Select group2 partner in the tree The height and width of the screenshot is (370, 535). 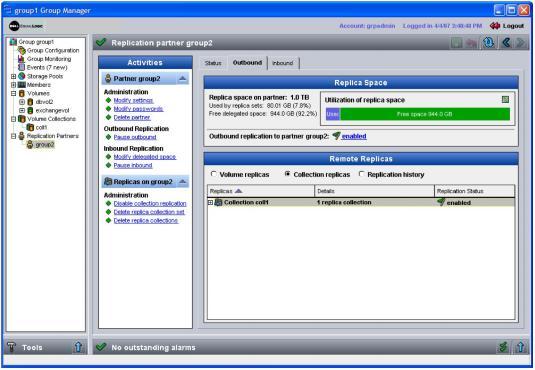(45, 145)
